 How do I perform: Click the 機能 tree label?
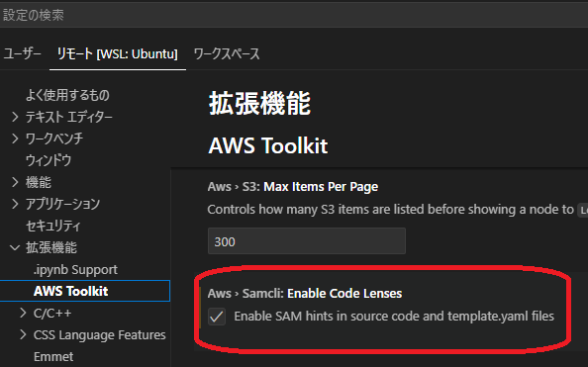tap(39, 182)
